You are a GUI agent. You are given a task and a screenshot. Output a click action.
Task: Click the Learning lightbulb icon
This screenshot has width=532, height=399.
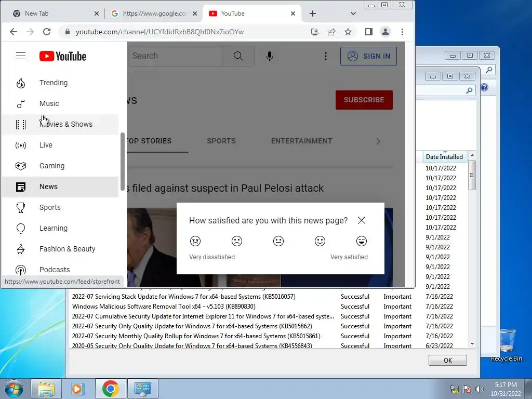click(21, 229)
